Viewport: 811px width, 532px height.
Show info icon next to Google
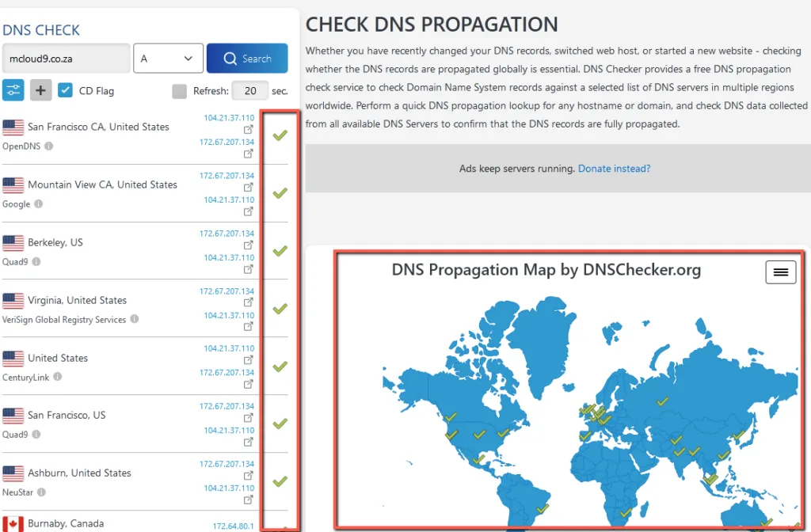pyautogui.click(x=38, y=203)
